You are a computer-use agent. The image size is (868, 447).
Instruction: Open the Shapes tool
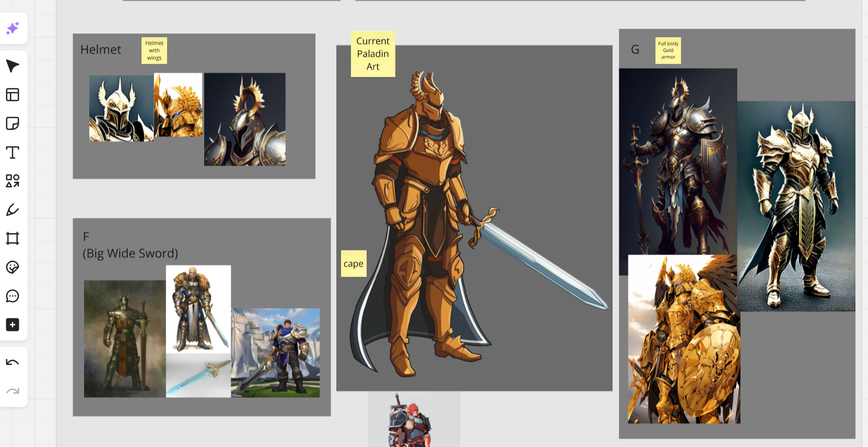(13, 181)
